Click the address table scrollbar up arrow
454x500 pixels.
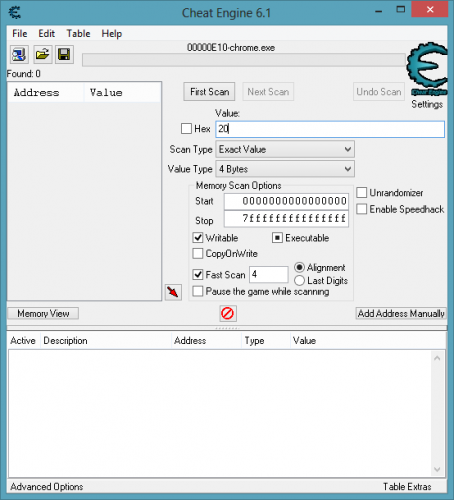(437, 359)
